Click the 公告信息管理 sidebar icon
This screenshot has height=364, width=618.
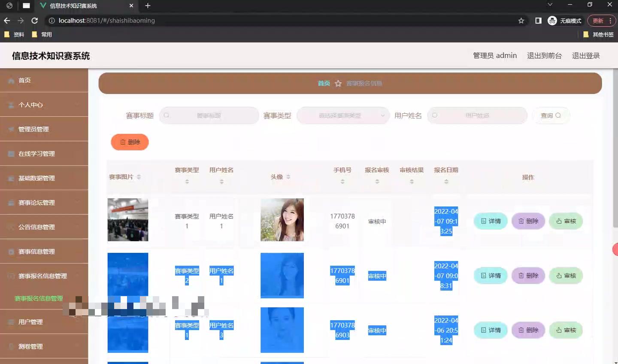click(x=10, y=227)
